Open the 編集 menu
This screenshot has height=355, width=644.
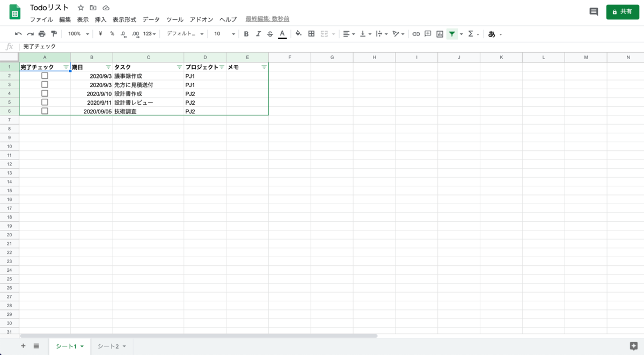point(65,19)
